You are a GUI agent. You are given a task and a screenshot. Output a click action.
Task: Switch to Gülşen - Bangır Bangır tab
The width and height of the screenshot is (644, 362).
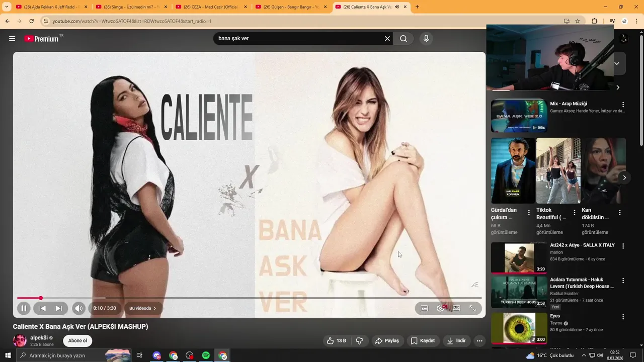coord(291,7)
